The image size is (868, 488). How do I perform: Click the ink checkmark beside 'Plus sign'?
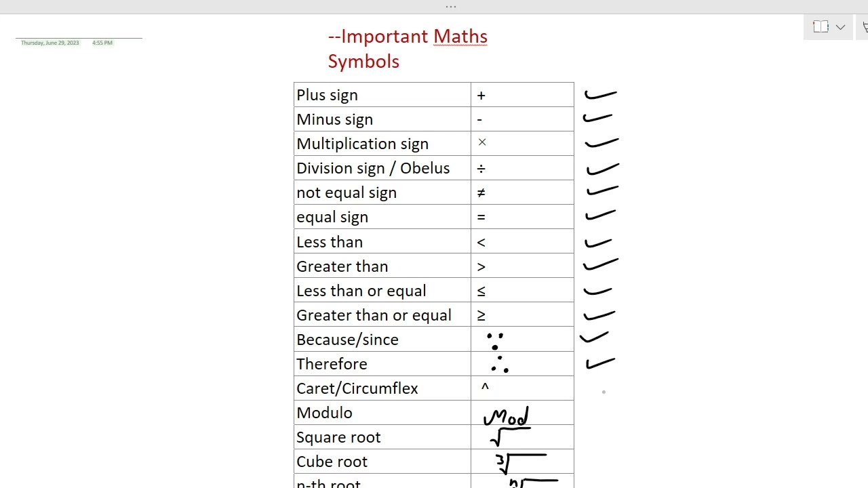pyautogui.click(x=600, y=95)
